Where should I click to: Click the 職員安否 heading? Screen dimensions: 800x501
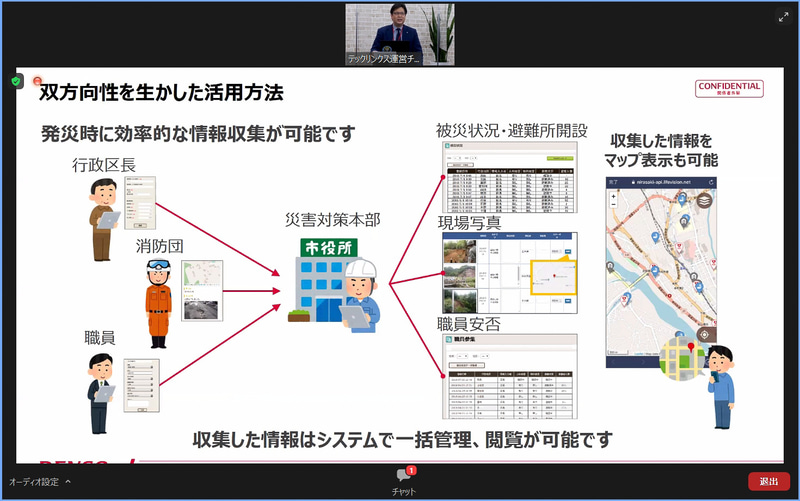pyautogui.click(x=468, y=323)
